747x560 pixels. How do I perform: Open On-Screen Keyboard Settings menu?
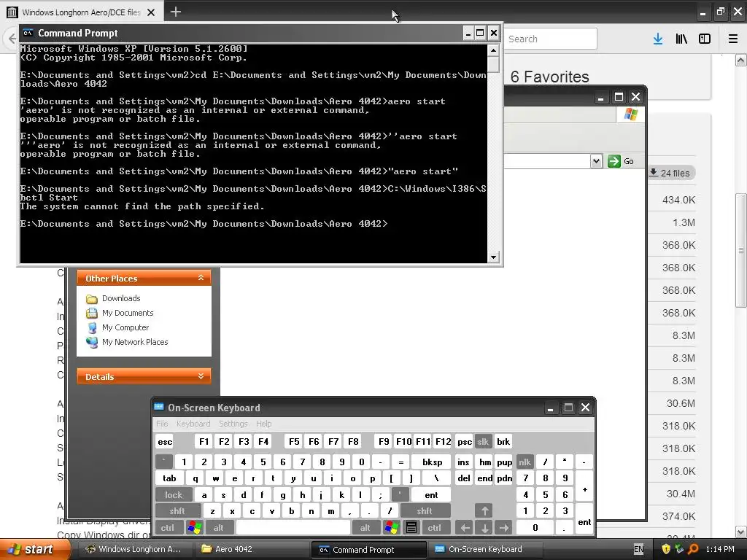point(233,424)
